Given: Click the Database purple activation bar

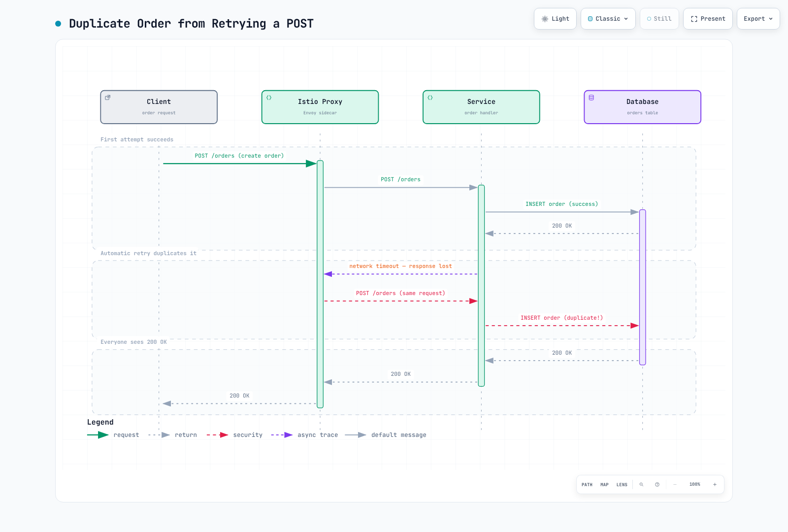Looking at the screenshot, I should click(642, 287).
